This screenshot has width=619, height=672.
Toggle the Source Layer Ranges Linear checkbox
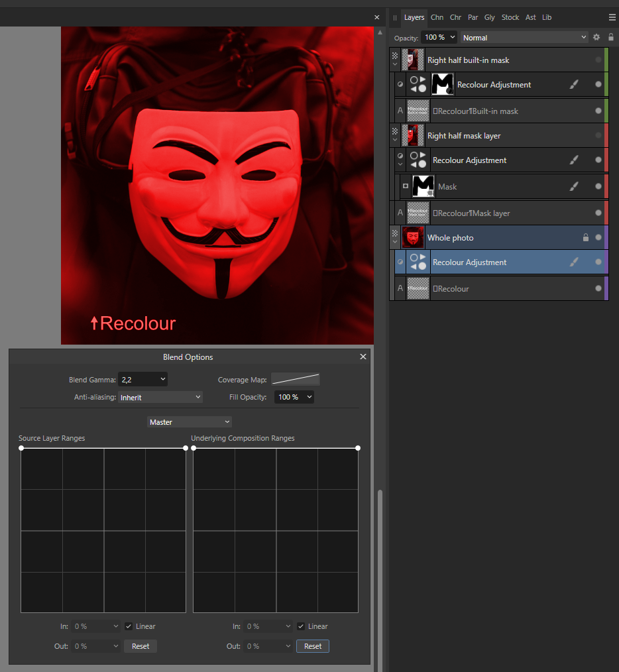coord(129,626)
